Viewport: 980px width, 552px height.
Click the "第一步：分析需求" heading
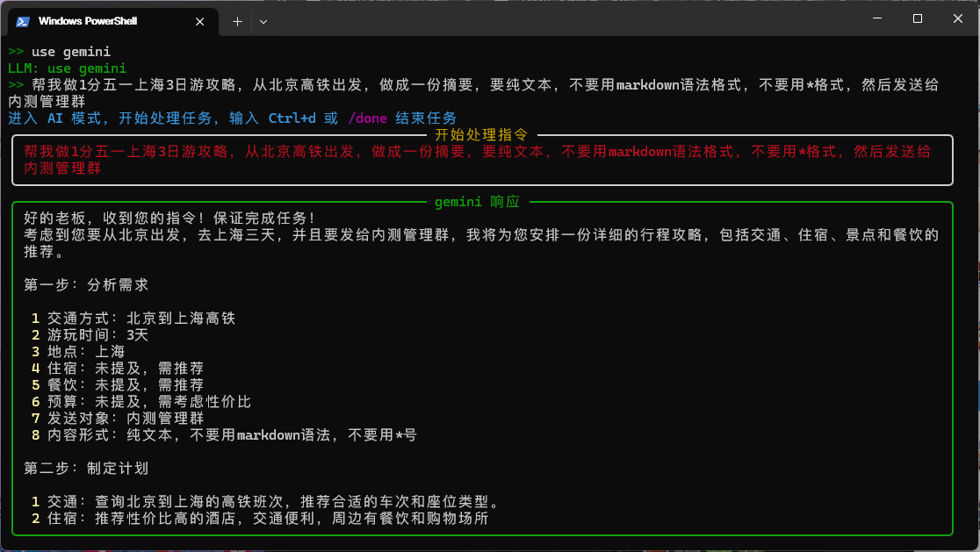pos(86,285)
